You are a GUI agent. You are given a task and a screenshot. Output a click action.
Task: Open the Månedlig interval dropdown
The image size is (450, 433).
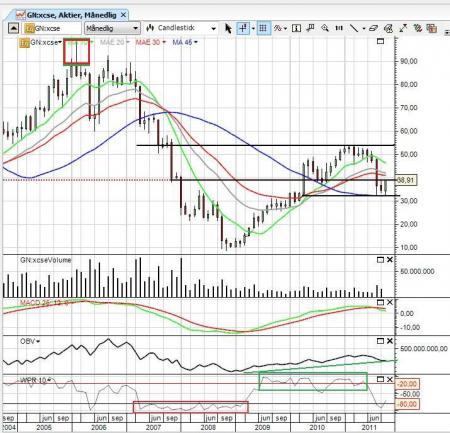pos(112,28)
